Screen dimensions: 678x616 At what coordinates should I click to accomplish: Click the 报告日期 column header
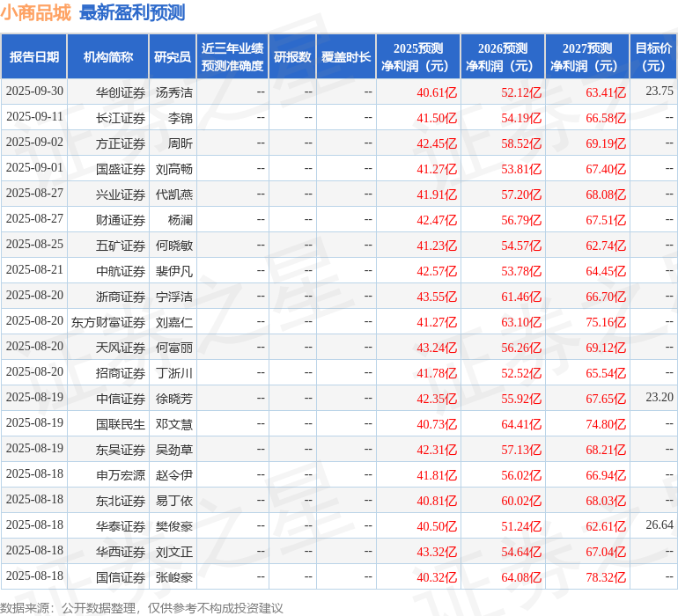pyautogui.click(x=34, y=57)
